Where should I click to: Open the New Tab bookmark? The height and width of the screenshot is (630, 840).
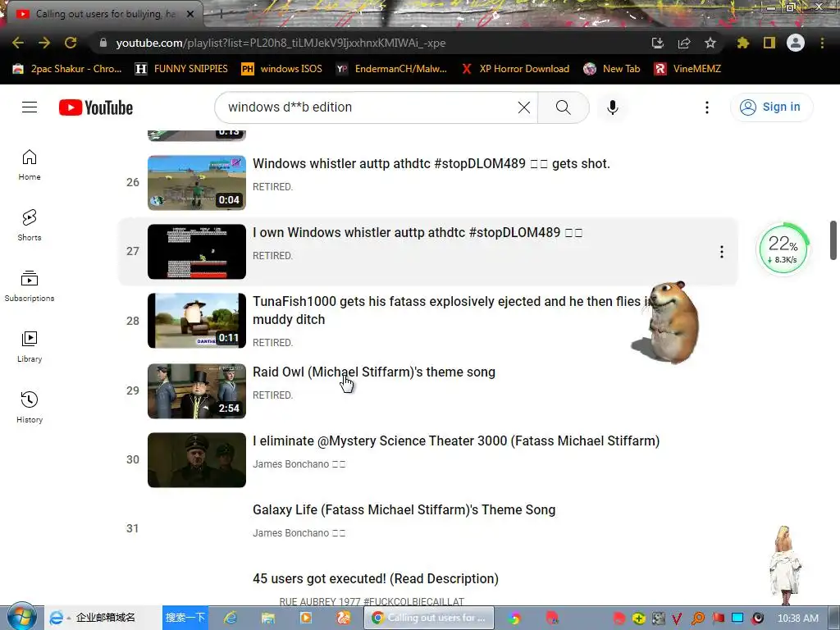(x=612, y=69)
